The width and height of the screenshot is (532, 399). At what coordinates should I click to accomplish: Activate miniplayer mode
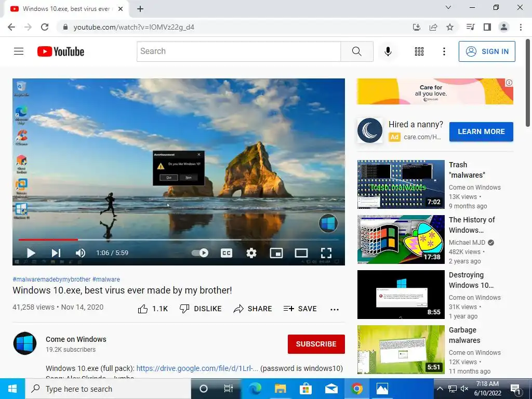pyautogui.click(x=276, y=253)
